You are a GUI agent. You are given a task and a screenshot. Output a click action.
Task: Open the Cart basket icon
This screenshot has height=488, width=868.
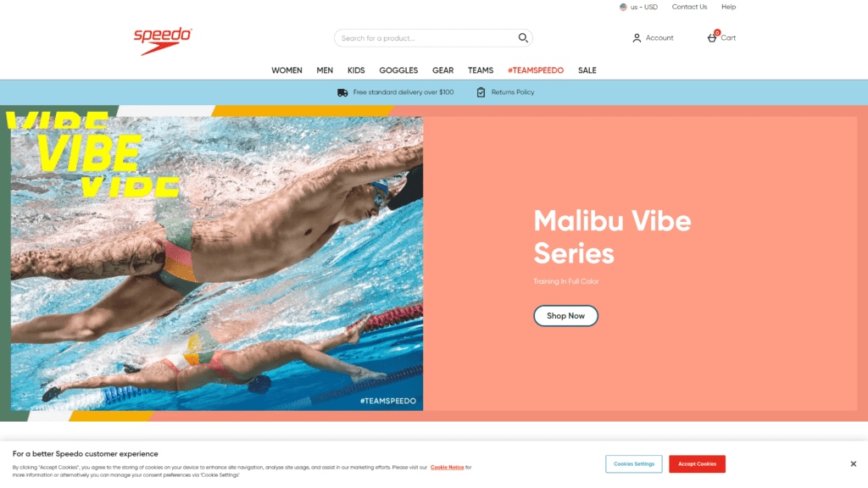[712, 37]
